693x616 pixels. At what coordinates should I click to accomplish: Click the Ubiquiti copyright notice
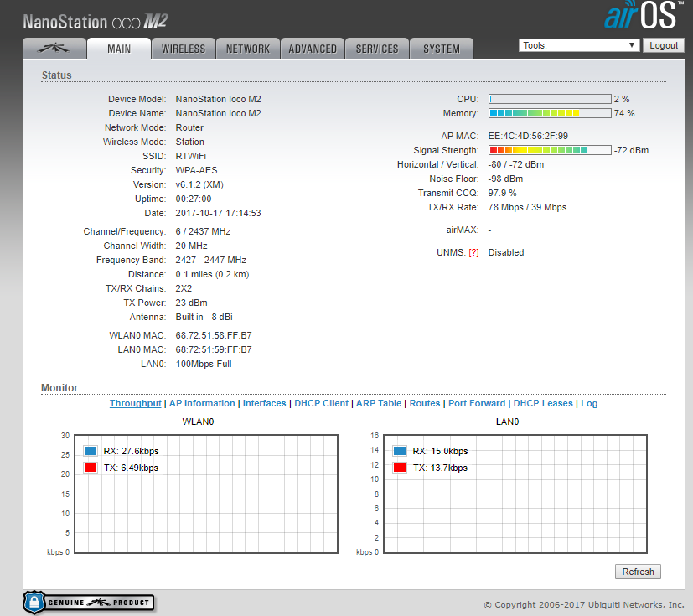tap(584, 604)
